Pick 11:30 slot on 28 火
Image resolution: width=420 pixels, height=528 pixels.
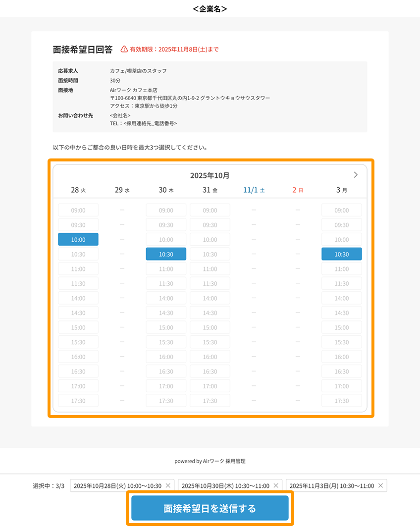click(x=78, y=283)
